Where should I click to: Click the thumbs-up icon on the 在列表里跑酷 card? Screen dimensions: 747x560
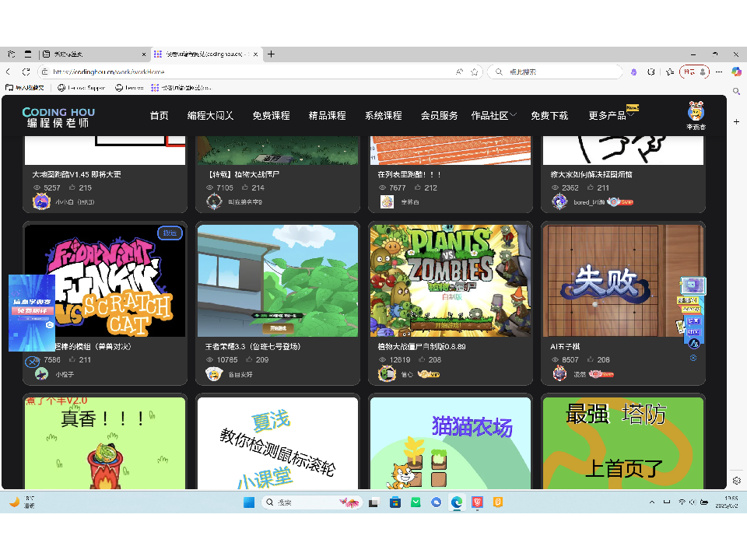click(x=418, y=187)
